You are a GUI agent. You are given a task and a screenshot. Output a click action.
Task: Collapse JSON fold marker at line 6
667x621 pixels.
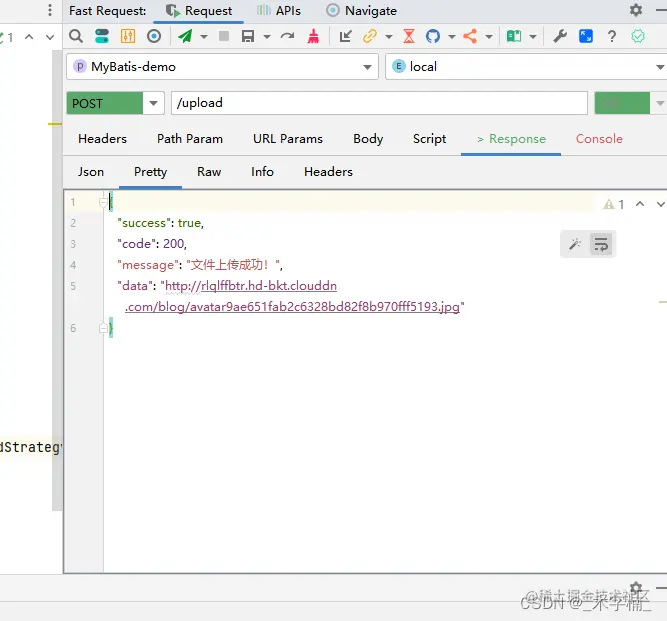coord(103,328)
